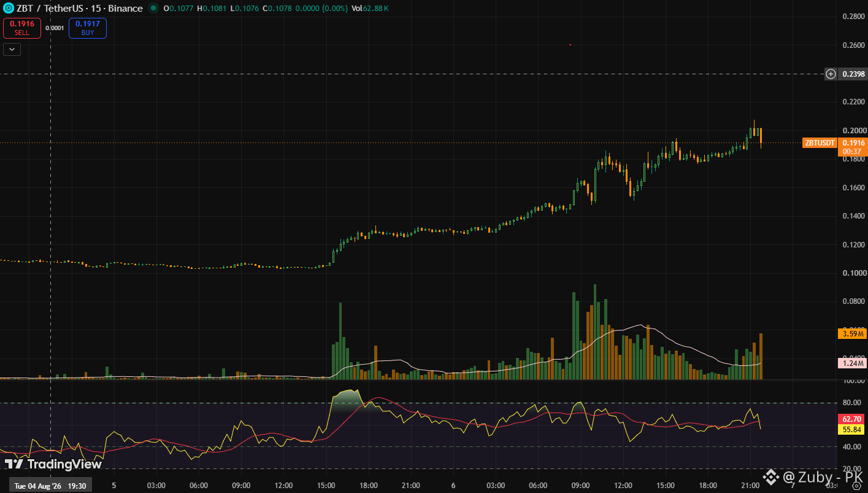
Task: Click the 40.00 indicator scale label
Action: tap(853, 447)
